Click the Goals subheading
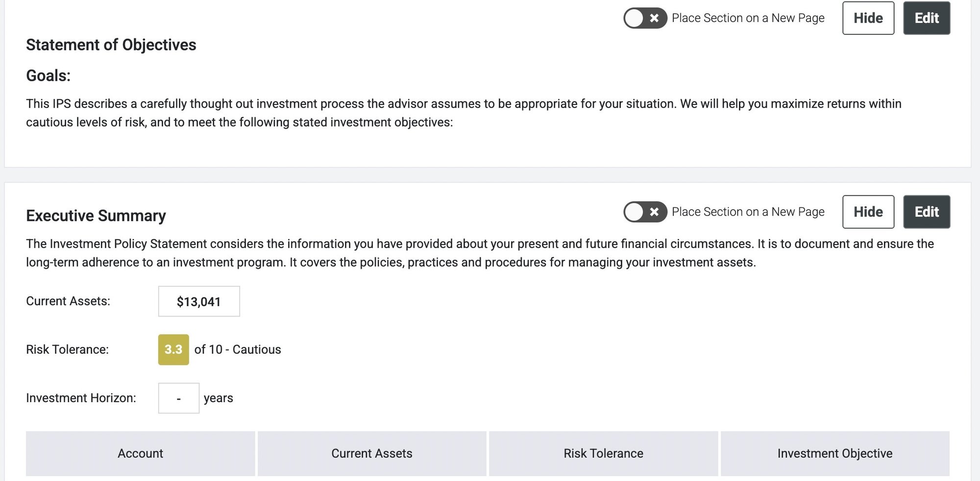 pos(49,76)
